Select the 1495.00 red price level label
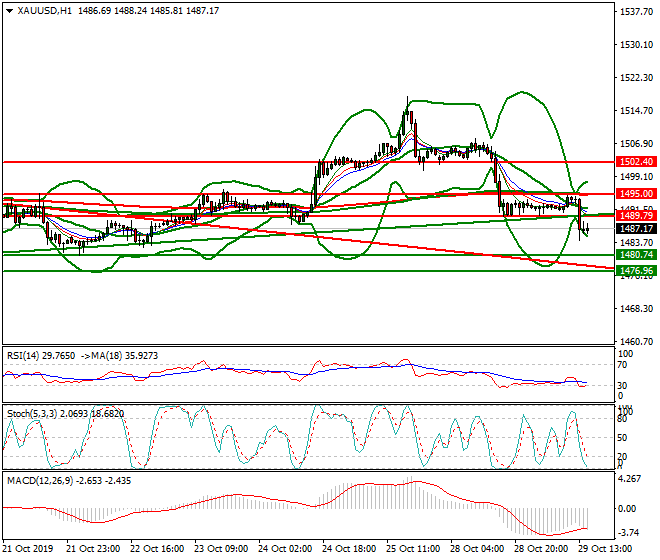This screenshot has height=560, width=660. pyautogui.click(x=636, y=194)
